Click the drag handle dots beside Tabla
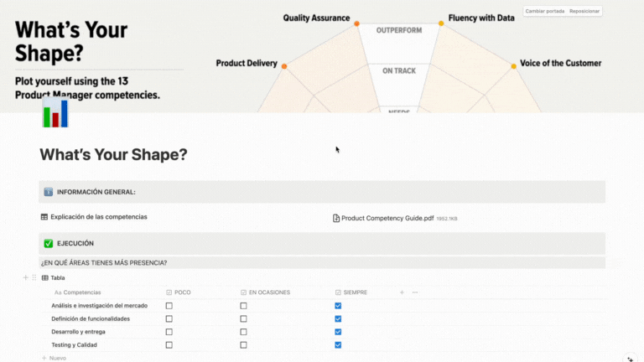This screenshot has width=644, height=362. [x=34, y=278]
